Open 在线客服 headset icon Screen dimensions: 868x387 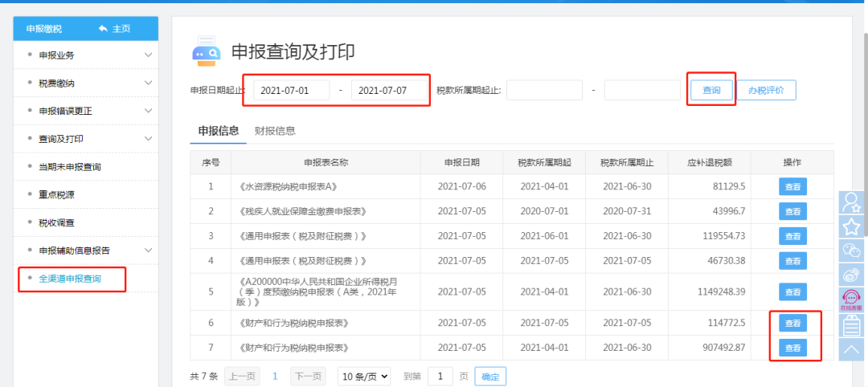851,299
